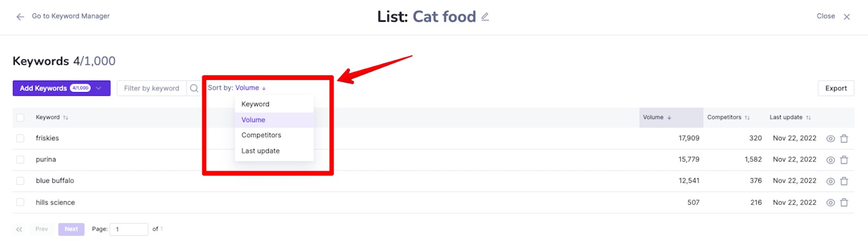Click the trash icon for blue buffalo

click(x=844, y=181)
